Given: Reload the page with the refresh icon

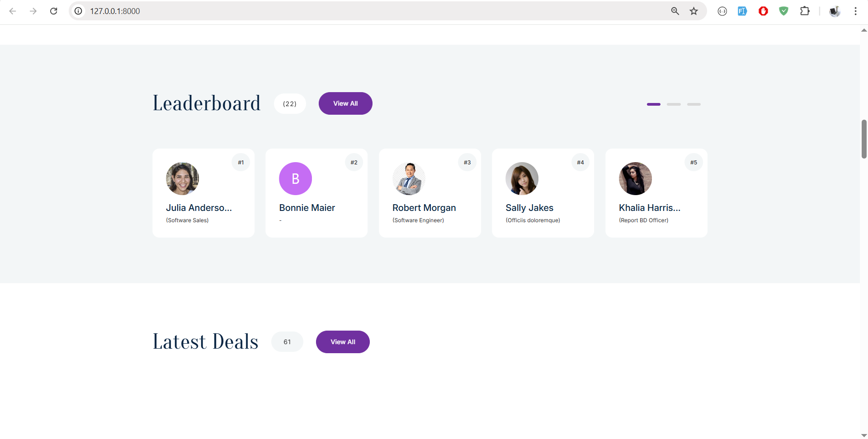Looking at the screenshot, I should (x=53, y=11).
